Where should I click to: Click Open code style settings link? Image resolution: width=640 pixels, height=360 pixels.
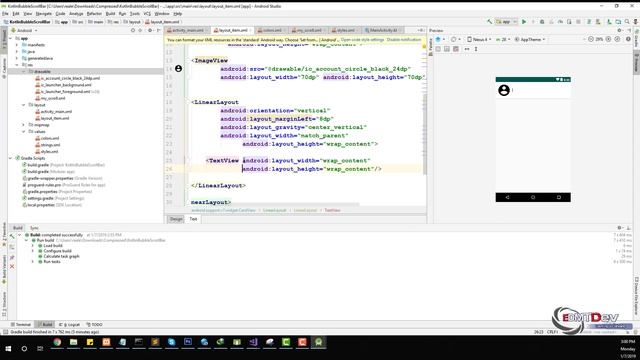[362, 40]
